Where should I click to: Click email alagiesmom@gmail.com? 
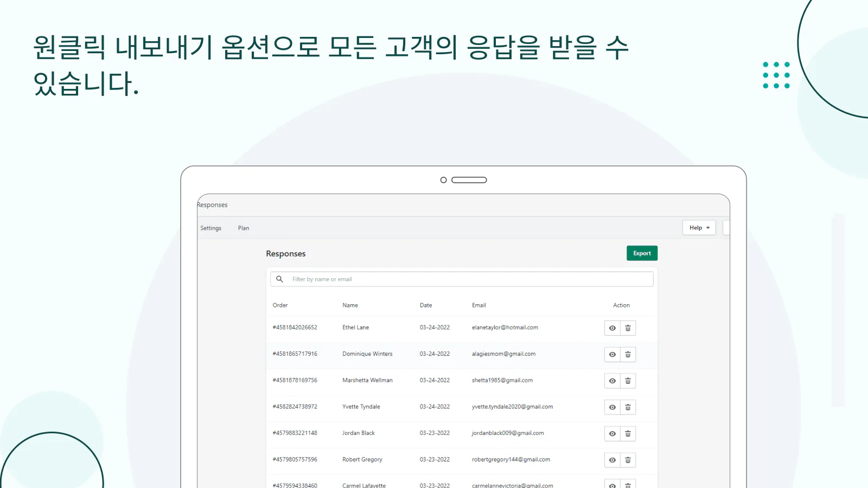pos(503,354)
